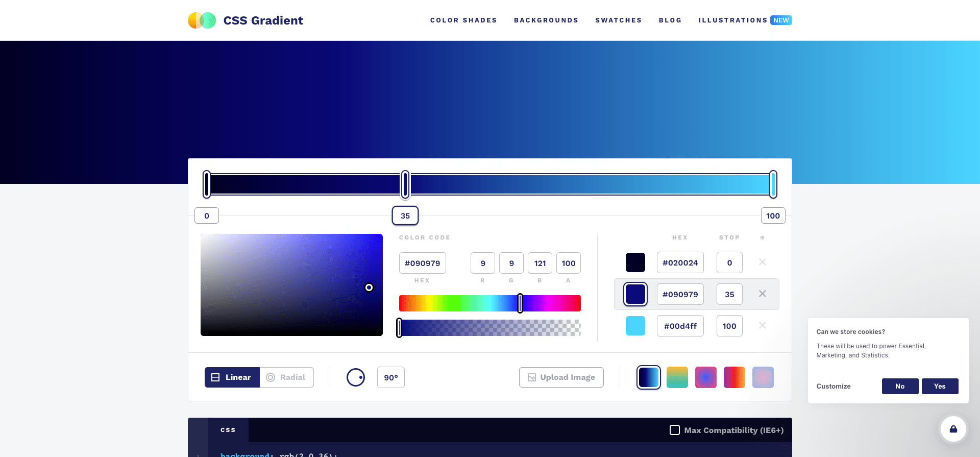This screenshot has width=980, height=457.
Task: Click the CSS Gradient logo icon
Action: tap(202, 20)
